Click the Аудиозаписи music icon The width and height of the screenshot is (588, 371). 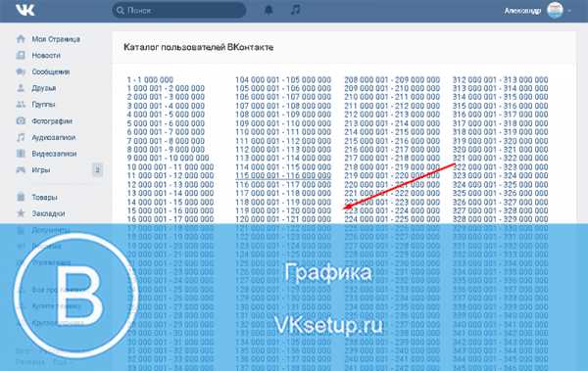21,137
